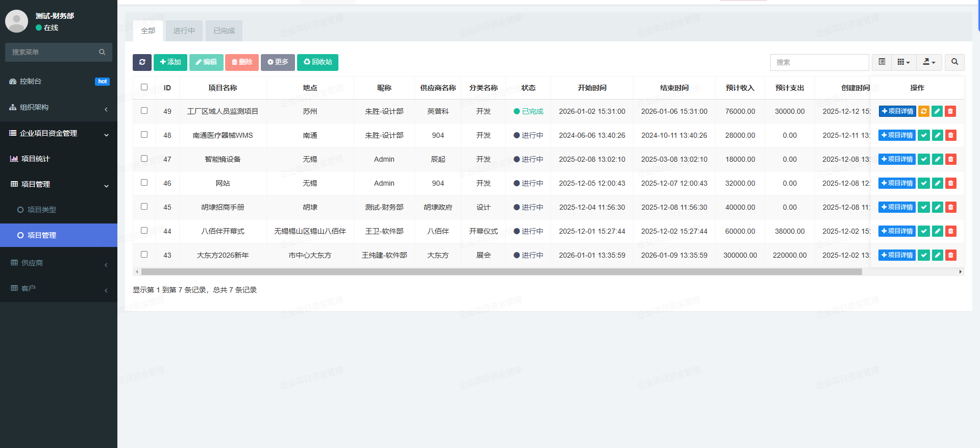
Task: Open 项目详情 for project 44
Action: point(897,231)
